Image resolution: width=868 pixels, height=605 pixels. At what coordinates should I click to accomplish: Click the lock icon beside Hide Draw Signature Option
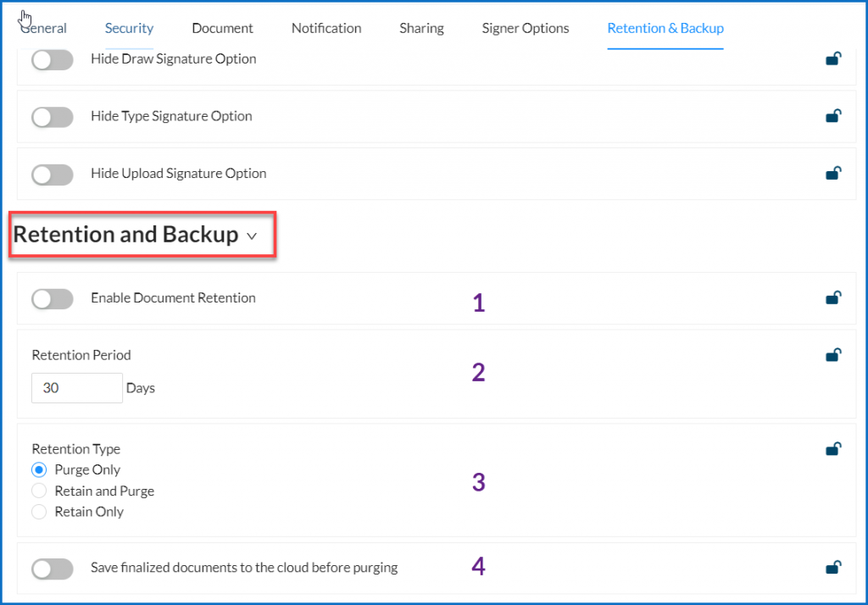(833, 58)
